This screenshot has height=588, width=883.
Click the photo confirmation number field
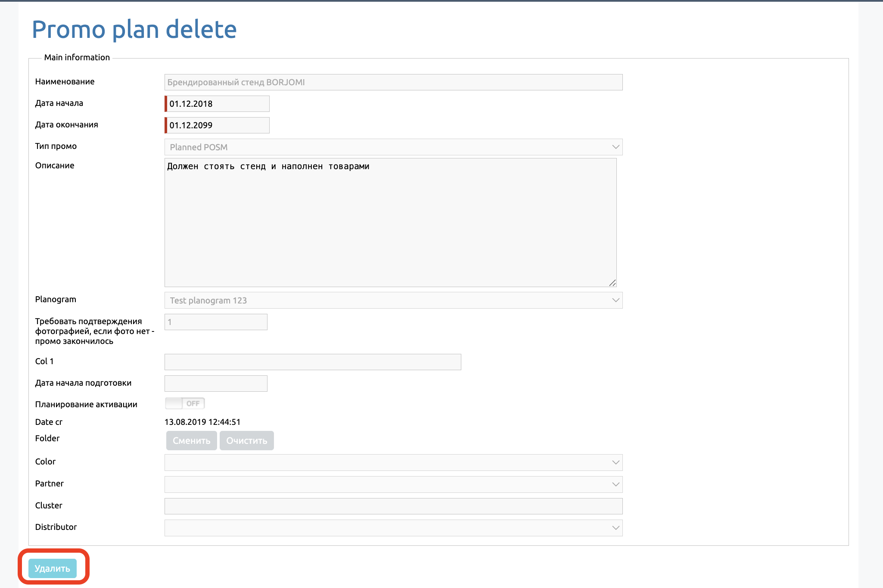pos(216,322)
